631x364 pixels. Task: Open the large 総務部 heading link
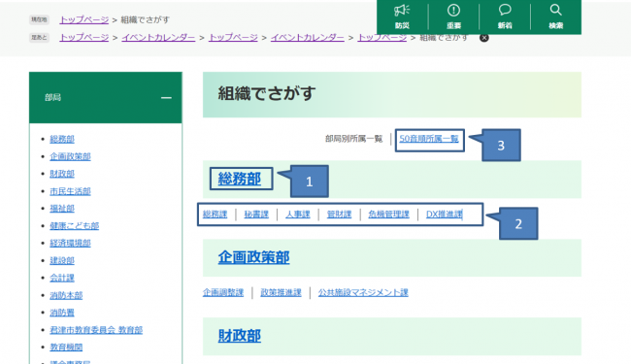(240, 179)
